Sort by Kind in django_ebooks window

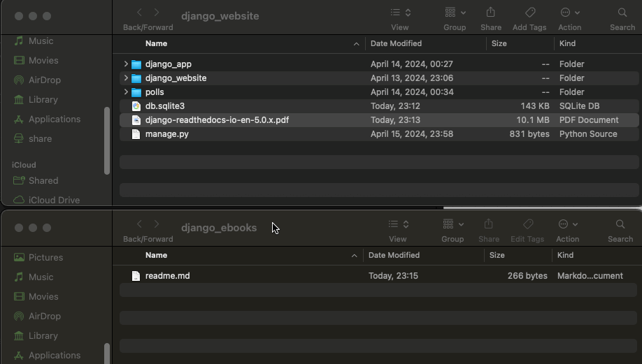click(x=565, y=255)
